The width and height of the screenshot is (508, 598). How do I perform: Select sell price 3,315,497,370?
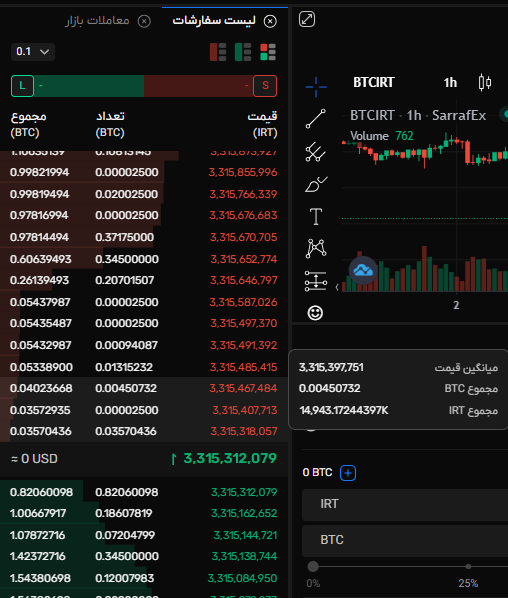click(244, 323)
